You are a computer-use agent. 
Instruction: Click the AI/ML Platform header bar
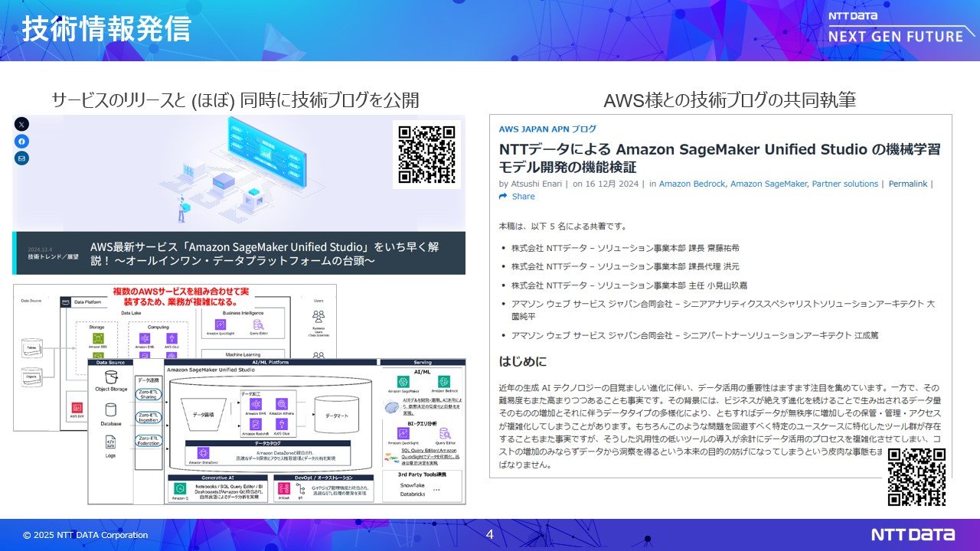pos(272,362)
